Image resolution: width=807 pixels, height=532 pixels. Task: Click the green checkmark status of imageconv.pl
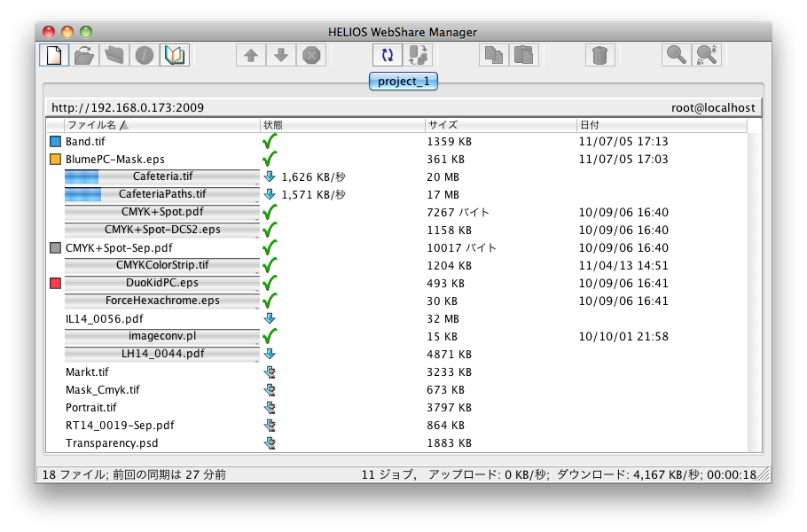coord(270,336)
